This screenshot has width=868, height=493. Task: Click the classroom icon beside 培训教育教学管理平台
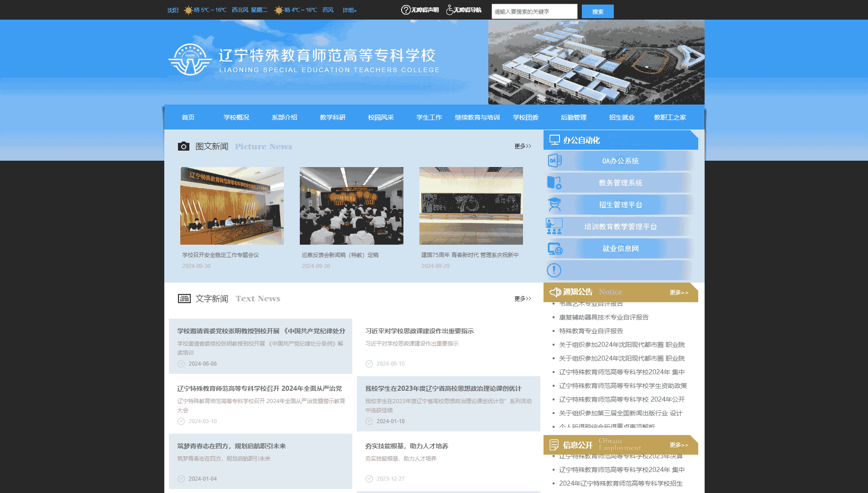(x=554, y=226)
